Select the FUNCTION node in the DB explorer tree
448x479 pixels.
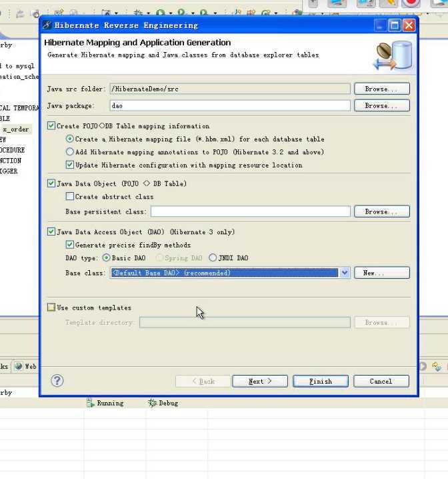[x=11, y=160]
